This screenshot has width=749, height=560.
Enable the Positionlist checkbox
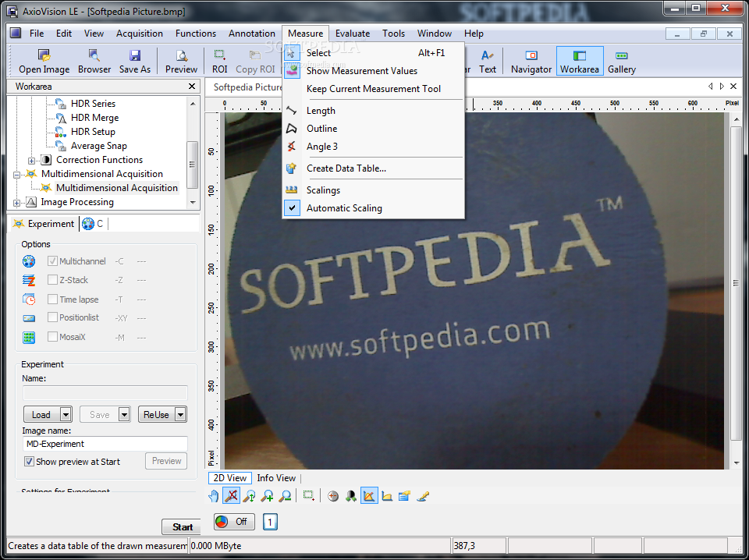(x=52, y=317)
